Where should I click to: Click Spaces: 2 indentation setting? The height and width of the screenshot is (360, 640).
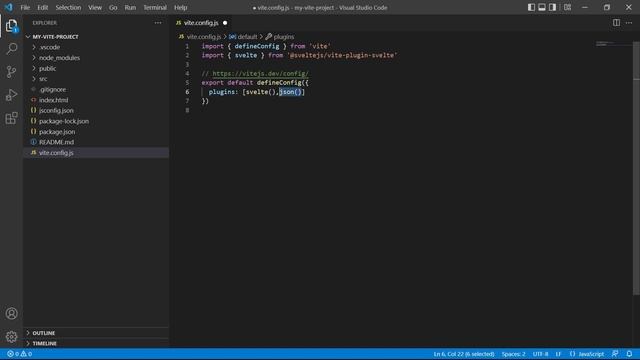point(513,354)
